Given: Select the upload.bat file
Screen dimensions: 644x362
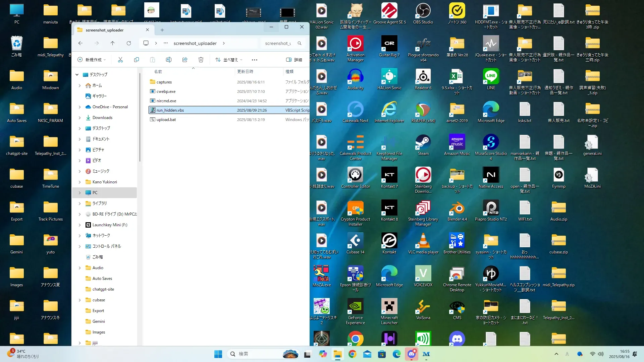Looking at the screenshot, I should point(166,120).
